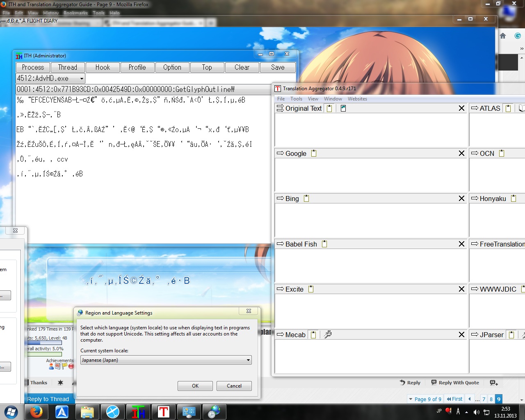Close the Google translation pane
The height and width of the screenshot is (420, 525).
461,153
